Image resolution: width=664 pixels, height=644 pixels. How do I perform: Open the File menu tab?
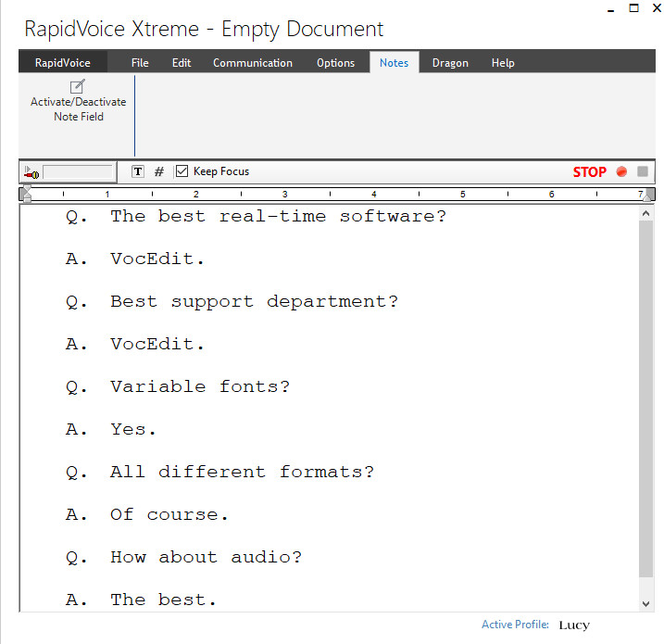[x=140, y=63]
